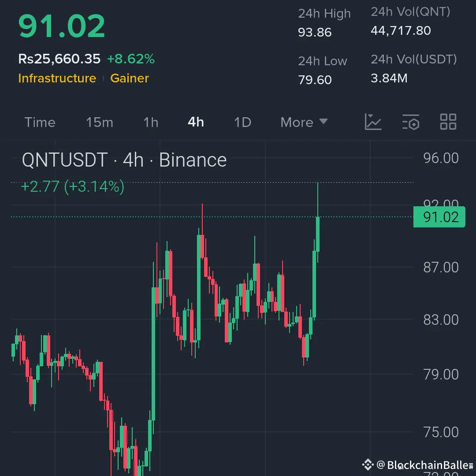Select the 1D timeframe tab
Viewport: 476px width, 476px height.
243,123
